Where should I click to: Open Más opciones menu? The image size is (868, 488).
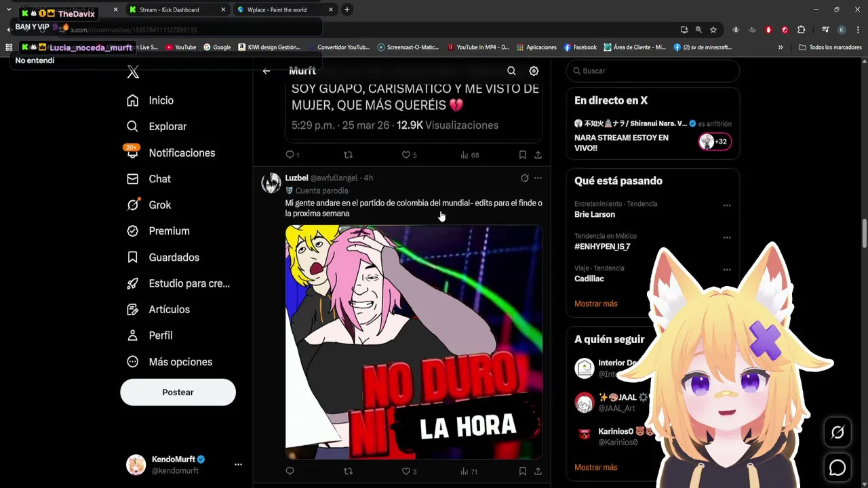click(x=169, y=362)
